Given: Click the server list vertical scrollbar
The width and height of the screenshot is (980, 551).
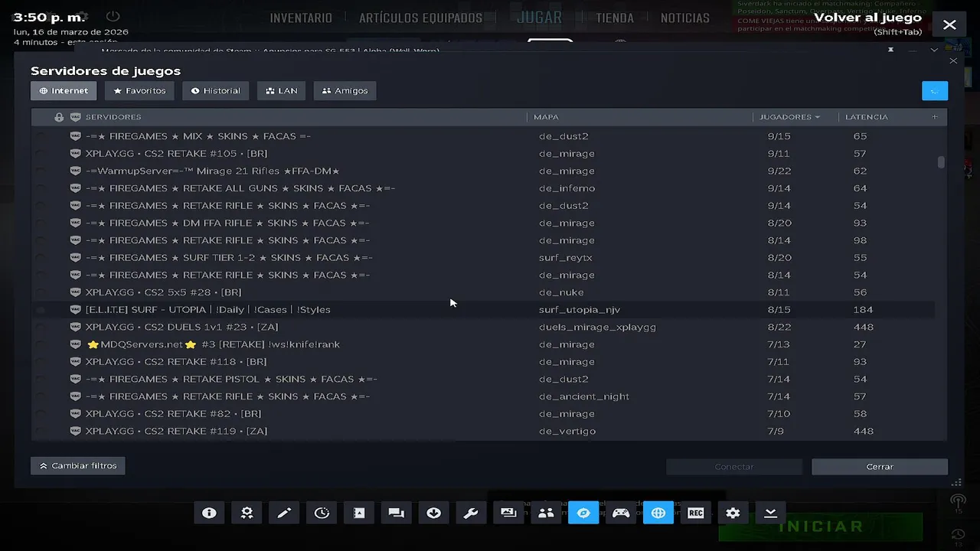Looking at the screenshot, I should click(941, 162).
